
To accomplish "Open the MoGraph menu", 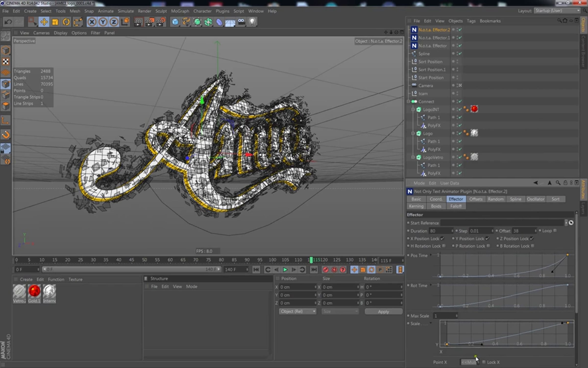I will point(180,11).
